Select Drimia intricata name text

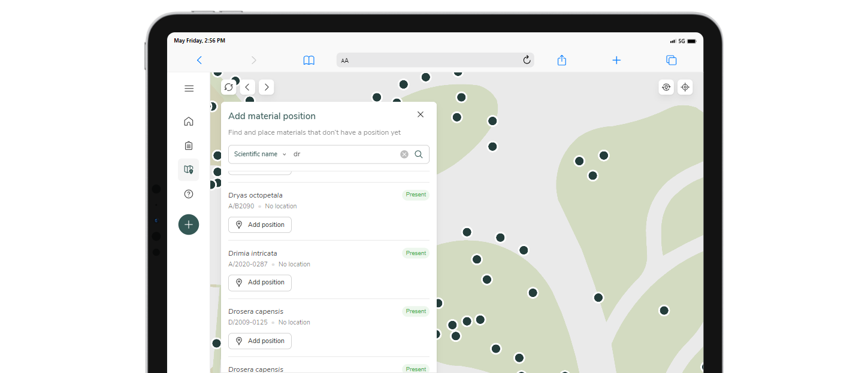(253, 253)
